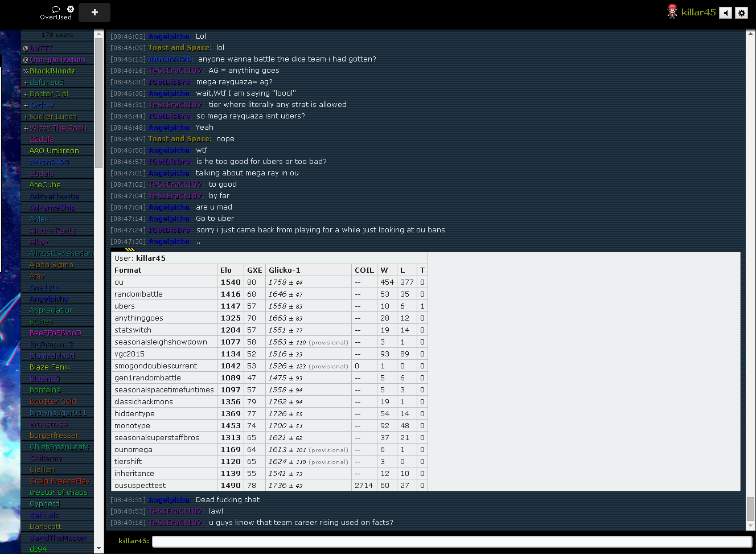
Task: Click Toast and Space's name beside 'nope'
Action: coord(179,139)
